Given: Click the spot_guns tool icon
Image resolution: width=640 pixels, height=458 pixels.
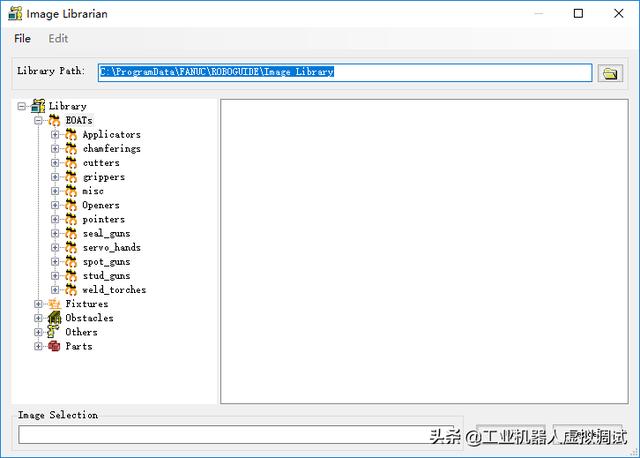Looking at the screenshot, I should click(71, 261).
